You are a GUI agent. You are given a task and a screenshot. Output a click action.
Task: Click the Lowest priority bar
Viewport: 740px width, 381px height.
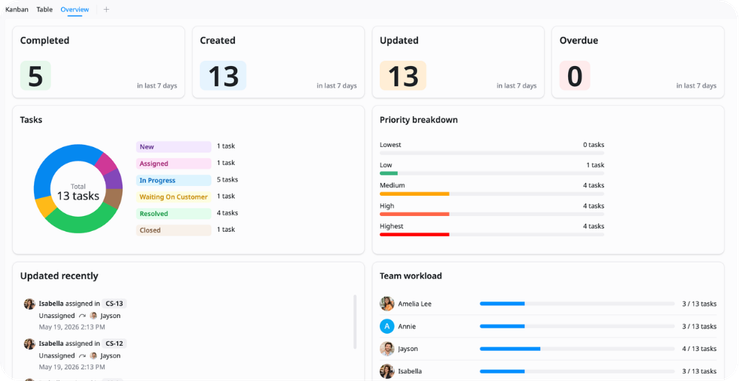[492, 153]
